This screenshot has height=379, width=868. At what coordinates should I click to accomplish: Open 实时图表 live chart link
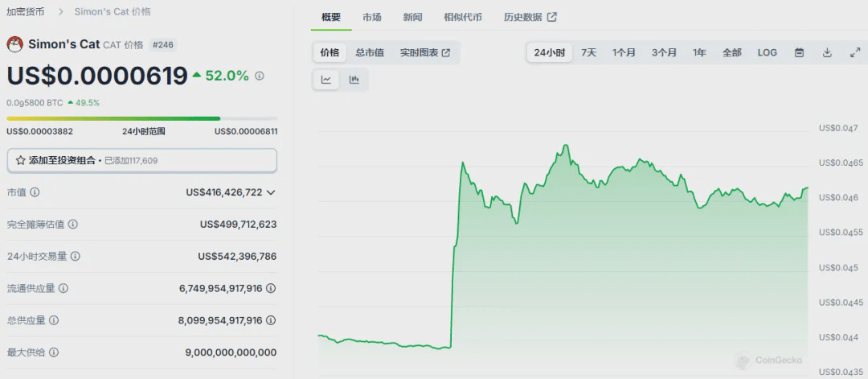(425, 52)
